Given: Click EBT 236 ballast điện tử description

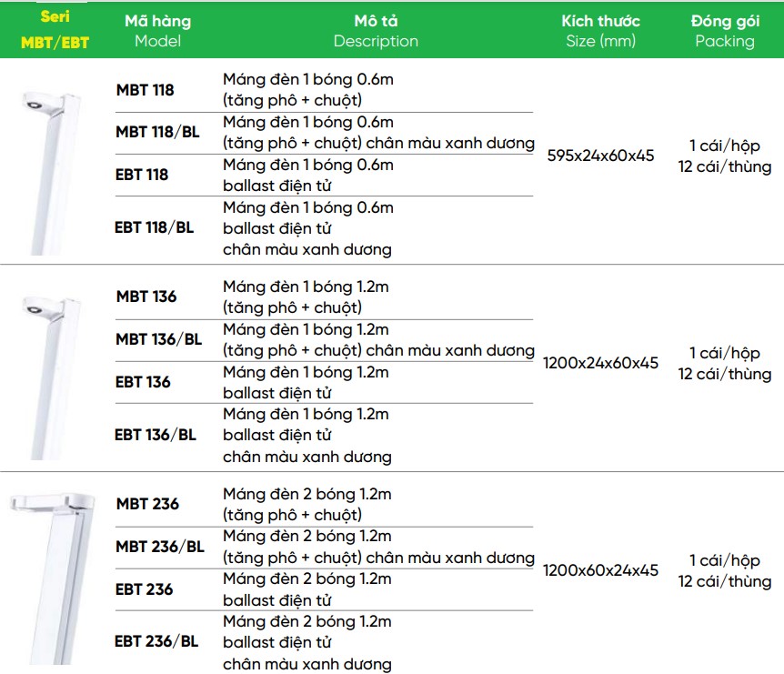Looking at the screenshot, I should (x=307, y=589).
